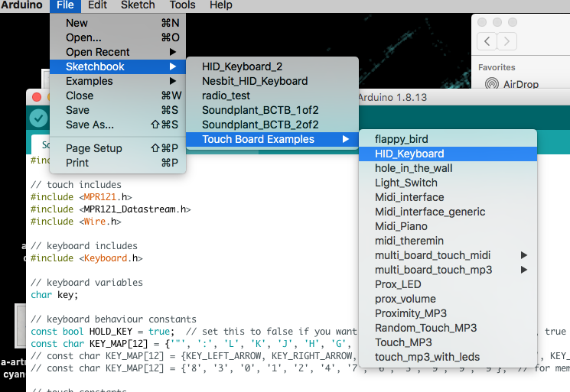Expand the Sketchbook submenu

pos(118,66)
